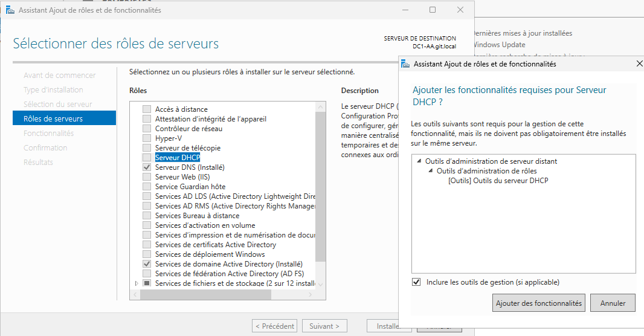This screenshot has height=336, width=644.
Task: Click the Ajouter des fonctionnalités button
Action: [x=539, y=303]
